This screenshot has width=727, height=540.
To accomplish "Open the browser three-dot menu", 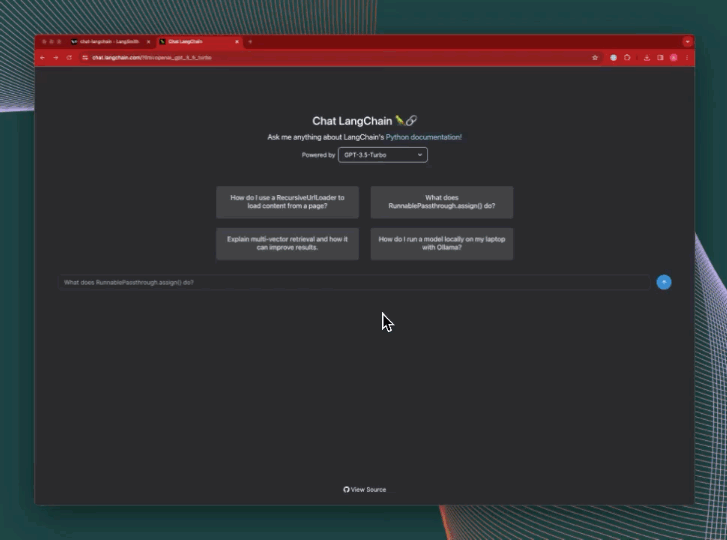I will 687,57.
